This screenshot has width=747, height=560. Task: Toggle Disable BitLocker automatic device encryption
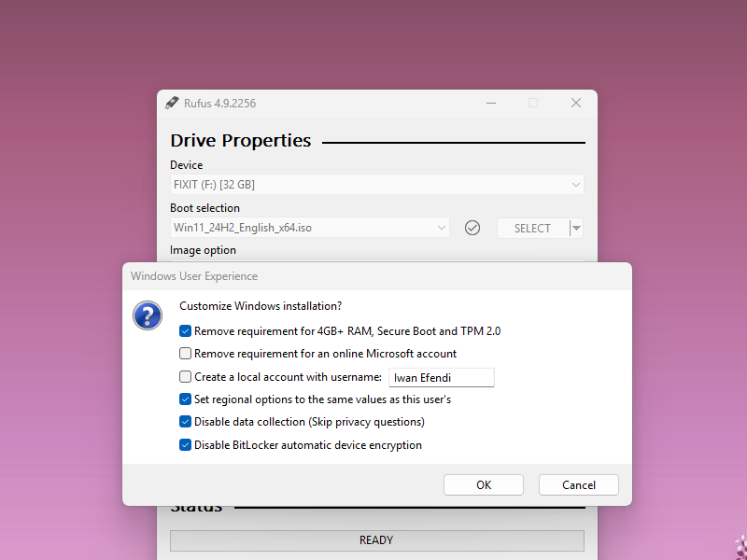tap(186, 445)
